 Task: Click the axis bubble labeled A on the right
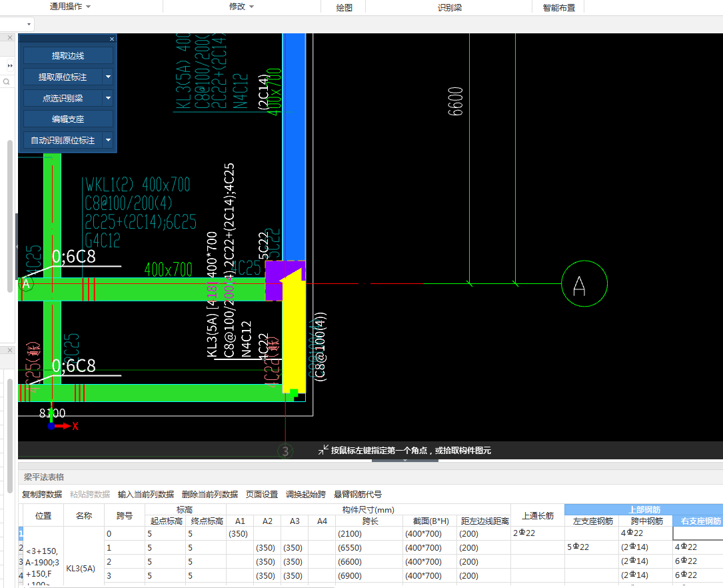(584, 283)
